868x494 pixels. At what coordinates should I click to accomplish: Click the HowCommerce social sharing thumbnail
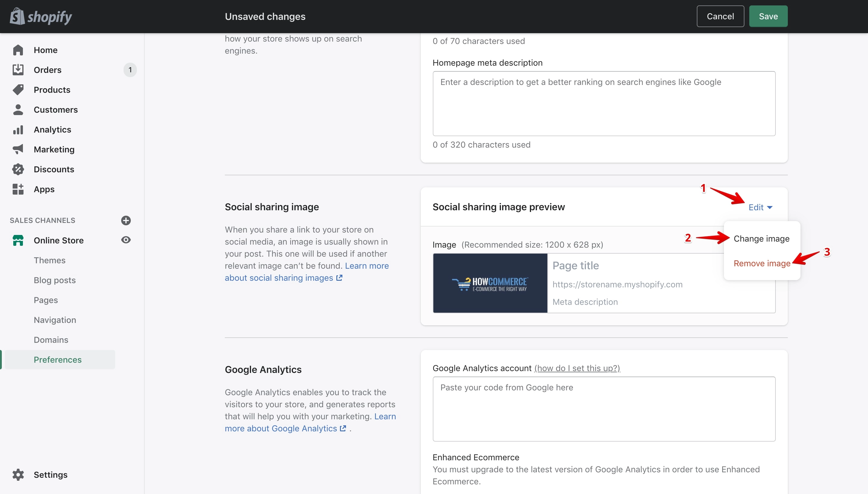[490, 283]
